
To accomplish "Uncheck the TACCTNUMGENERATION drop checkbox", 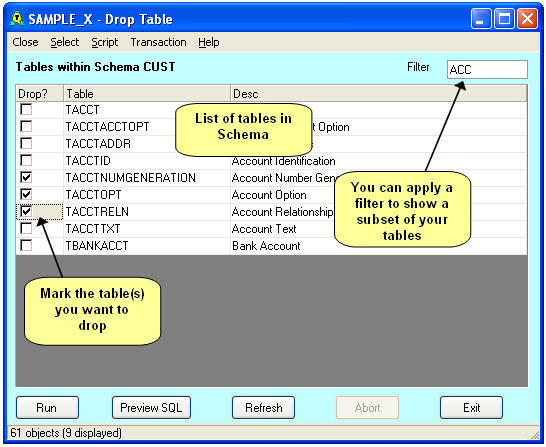I will coord(26,178).
